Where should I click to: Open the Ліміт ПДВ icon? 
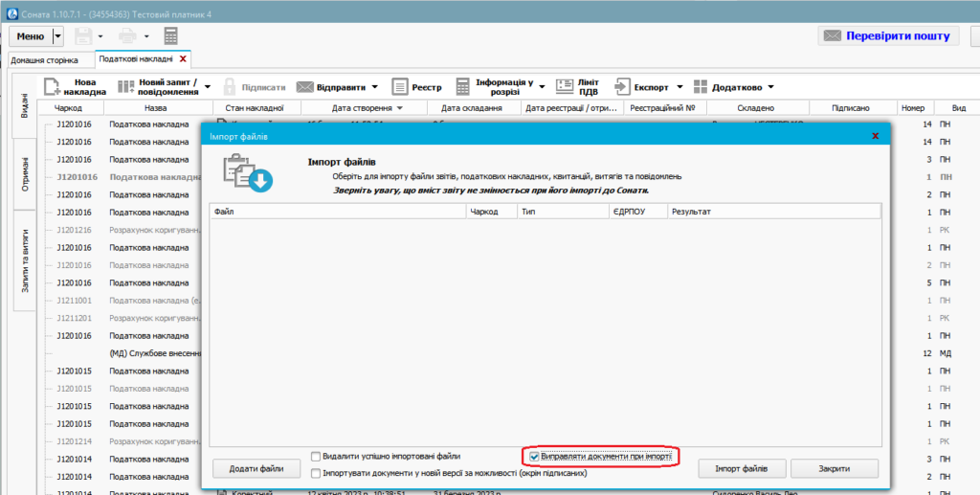point(565,87)
